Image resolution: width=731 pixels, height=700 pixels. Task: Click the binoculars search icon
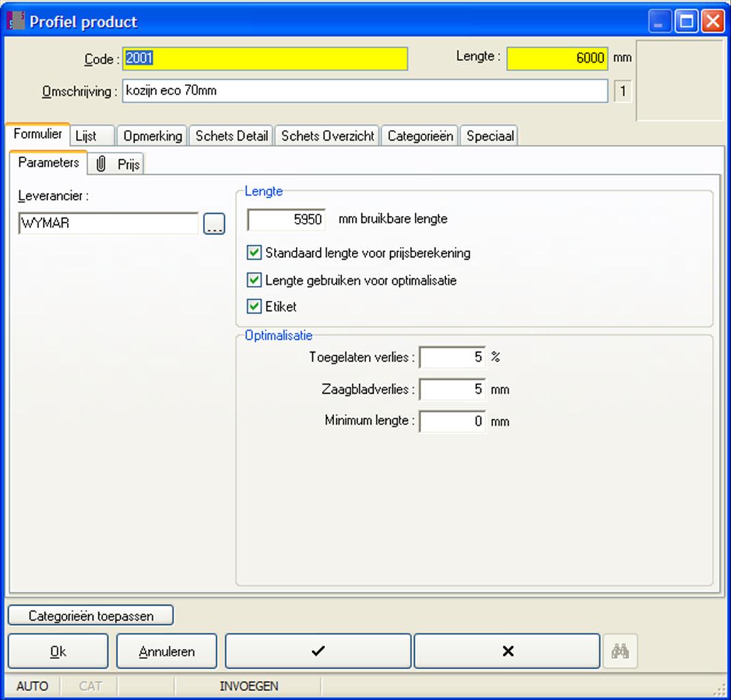pyautogui.click(x=620, y=651)
